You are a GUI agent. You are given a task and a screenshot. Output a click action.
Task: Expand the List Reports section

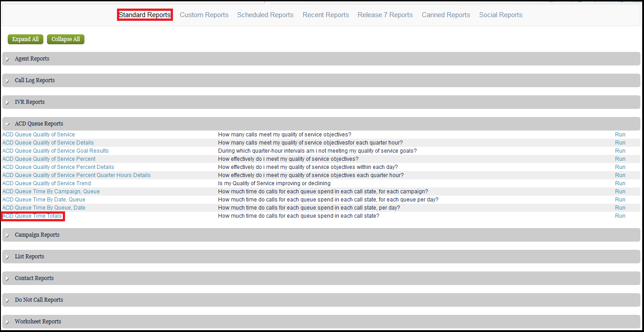pyautogui.click(x=321, y=257)
